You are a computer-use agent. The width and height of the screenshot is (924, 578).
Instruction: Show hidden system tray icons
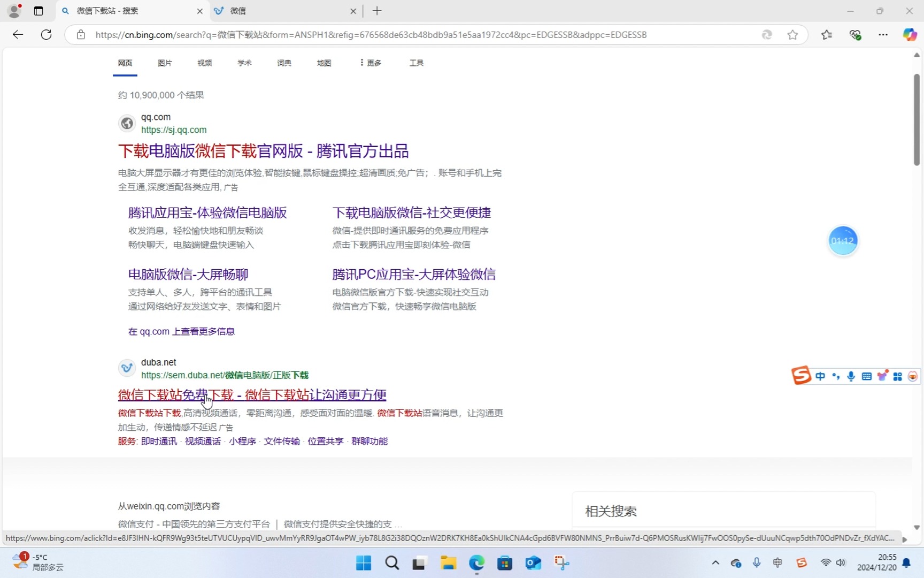pyautogui.click(x=715, y=562)
